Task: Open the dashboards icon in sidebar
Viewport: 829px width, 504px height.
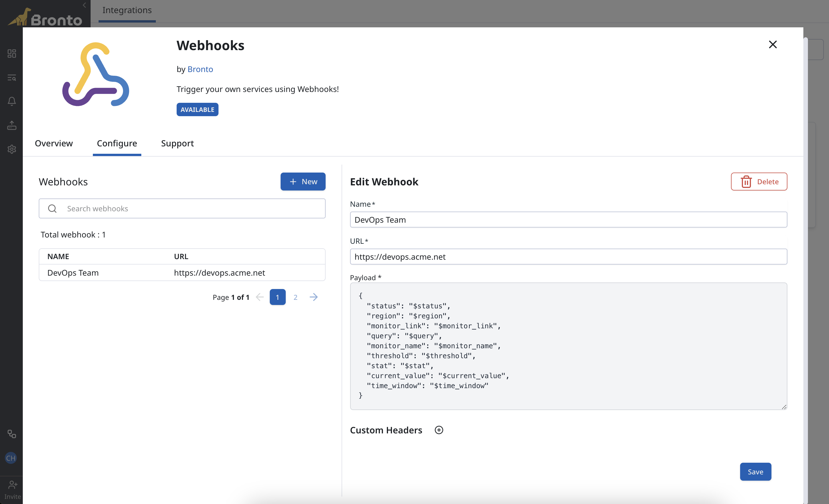Action: [12, 54]
